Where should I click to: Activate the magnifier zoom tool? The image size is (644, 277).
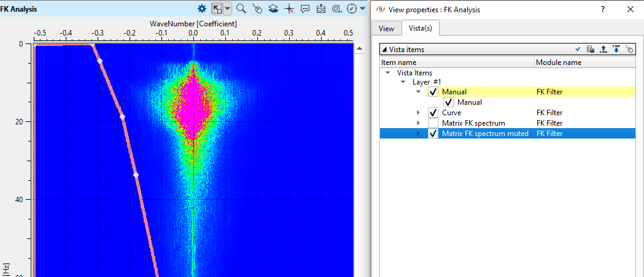241,9
